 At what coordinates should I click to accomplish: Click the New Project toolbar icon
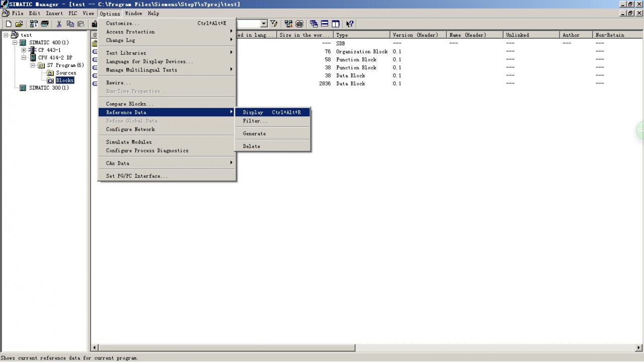point(9,24)
